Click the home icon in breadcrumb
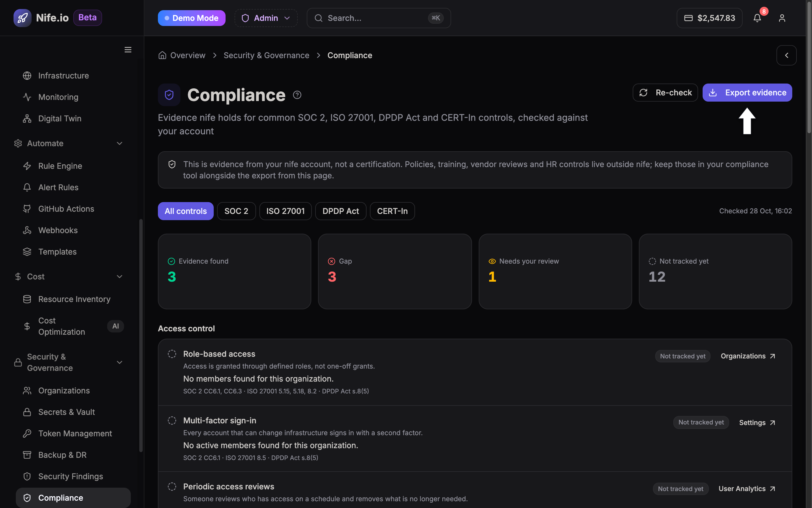 (162, 55)
